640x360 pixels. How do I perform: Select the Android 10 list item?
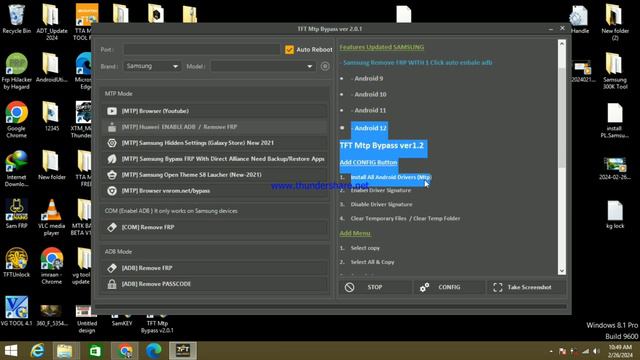369,94
